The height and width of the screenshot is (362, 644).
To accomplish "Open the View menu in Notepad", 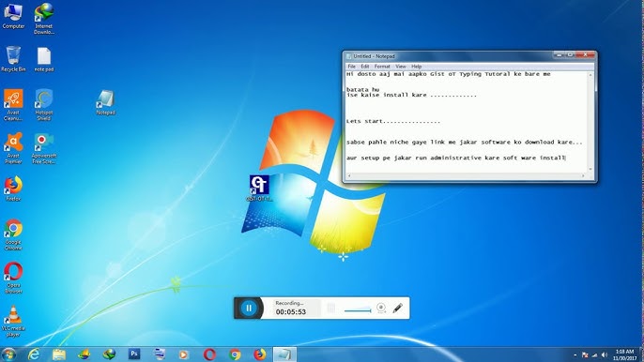I will pos(401,67).
